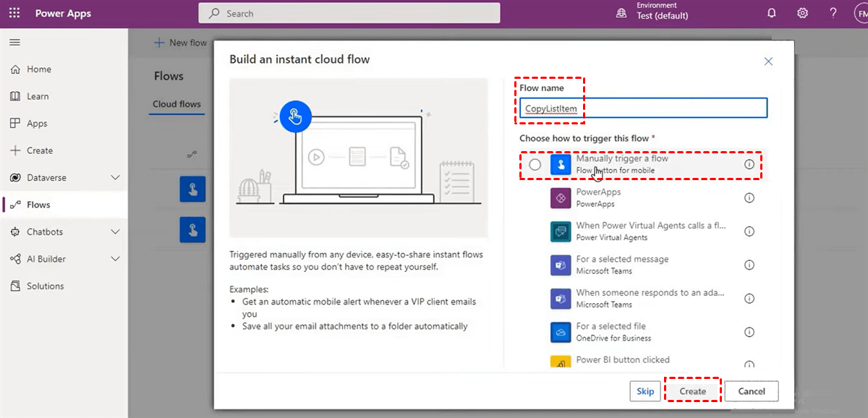The width and height of the screenshot is (868, 418).
Task: Choose the PowerApps trigger text
Action: pos(598,192)
